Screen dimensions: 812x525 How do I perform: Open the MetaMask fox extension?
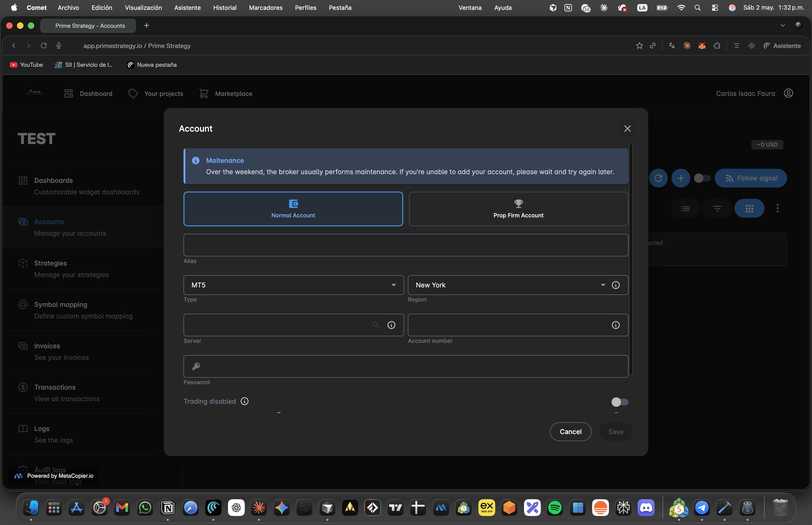(702, 46)
